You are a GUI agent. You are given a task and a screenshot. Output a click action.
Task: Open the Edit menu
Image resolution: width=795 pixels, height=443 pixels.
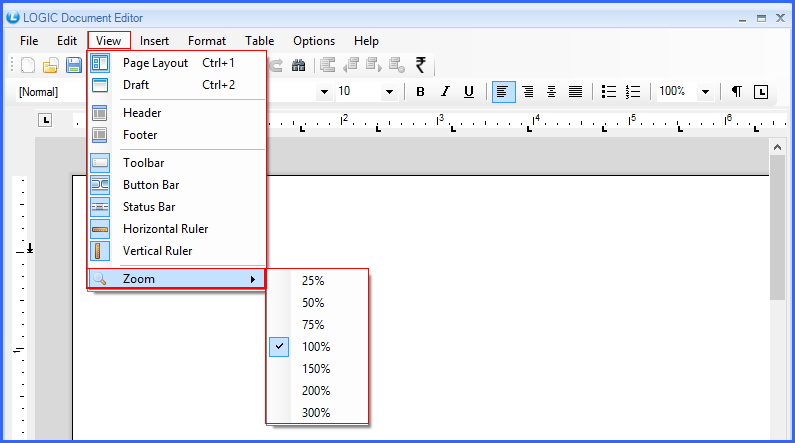point(66,41)
